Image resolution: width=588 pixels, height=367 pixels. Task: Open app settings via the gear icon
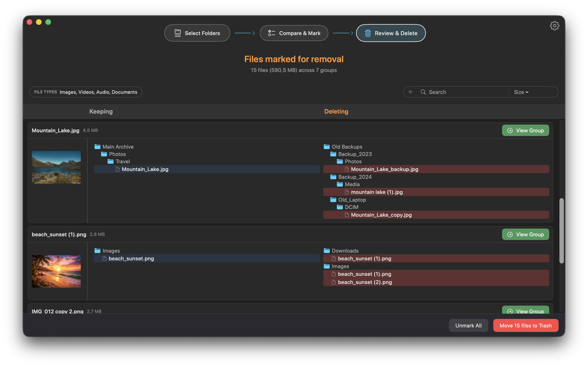(555, 25)
